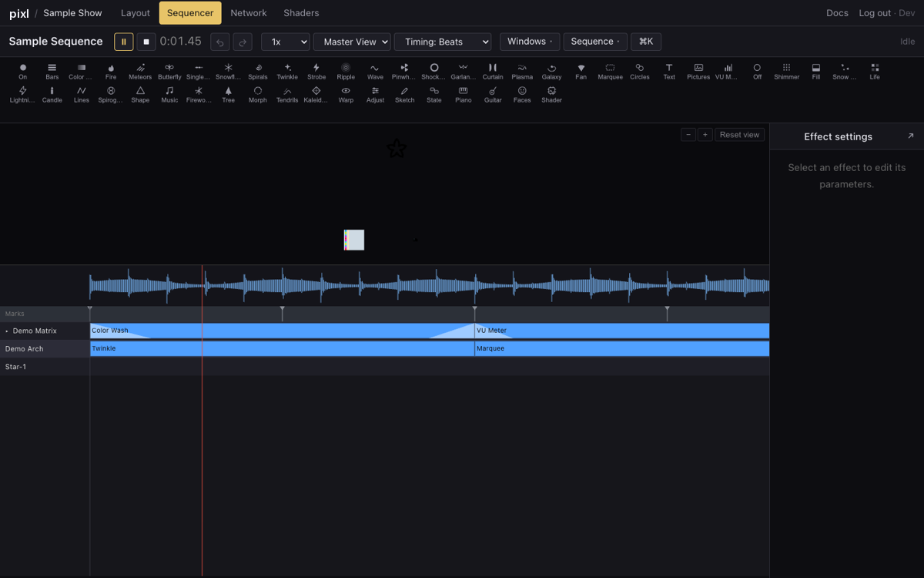Zoom out preview with minus button
The image size is (924, 578).
pos(688,135)
